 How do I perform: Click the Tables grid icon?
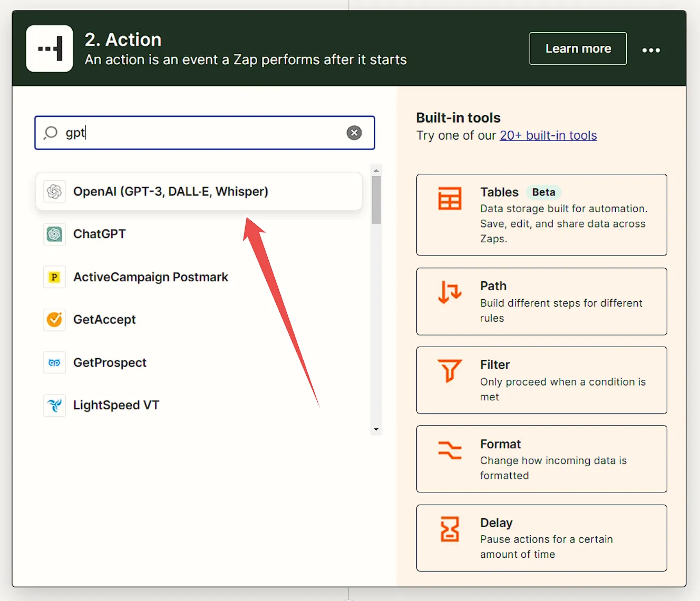pos(450,199)
